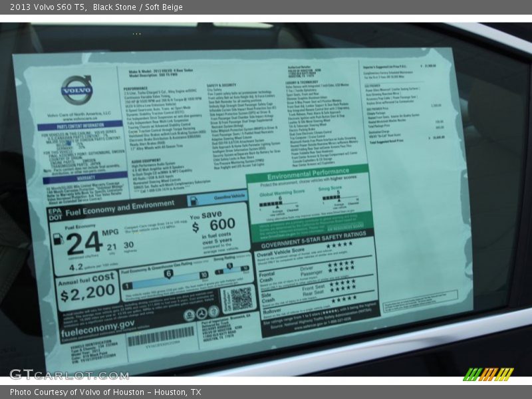
Task: Click the EPA DOT badge
Action: click(55, 214)
